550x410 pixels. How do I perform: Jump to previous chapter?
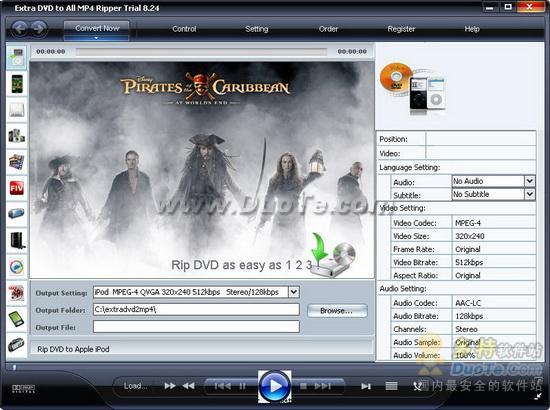point(222,386)
